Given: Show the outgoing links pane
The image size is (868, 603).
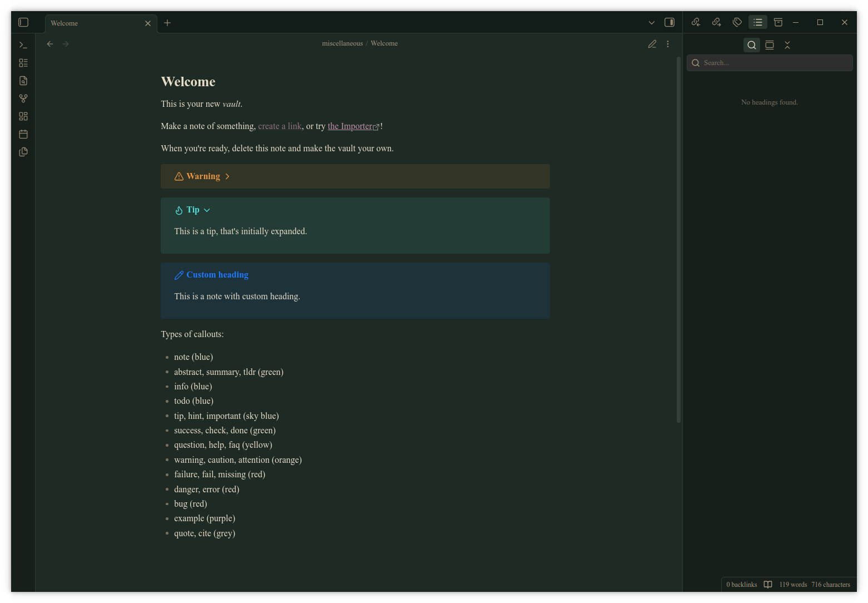Looking at the screenshot, I should [716, 22].
